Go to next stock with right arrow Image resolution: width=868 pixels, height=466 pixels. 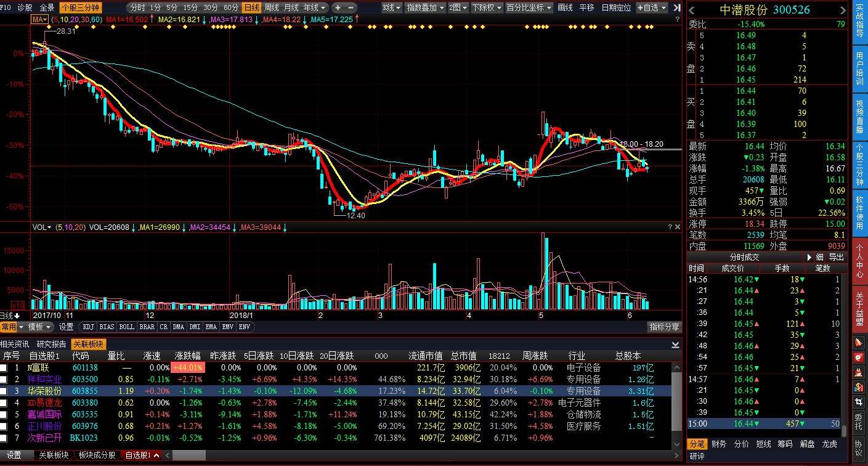[842, 10]
